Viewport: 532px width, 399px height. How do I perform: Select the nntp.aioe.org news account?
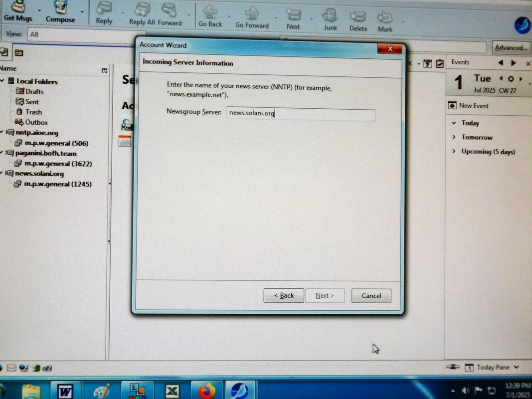[x=36, y=133]
